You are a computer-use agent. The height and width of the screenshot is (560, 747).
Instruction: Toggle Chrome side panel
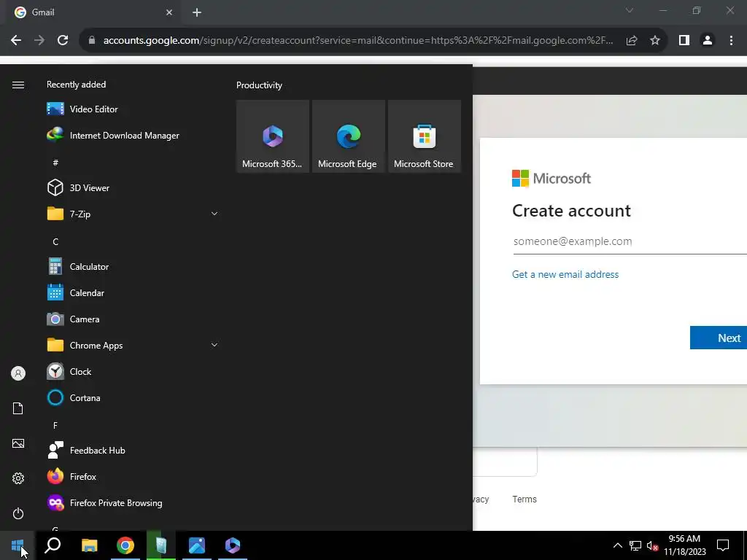pos(684,41)
